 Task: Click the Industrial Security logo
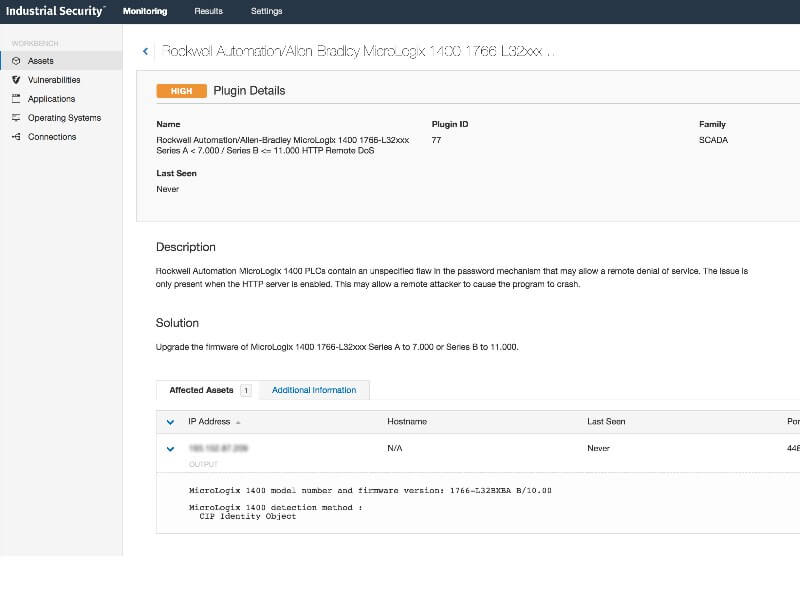pyautogui.click(x=53, y=11)
